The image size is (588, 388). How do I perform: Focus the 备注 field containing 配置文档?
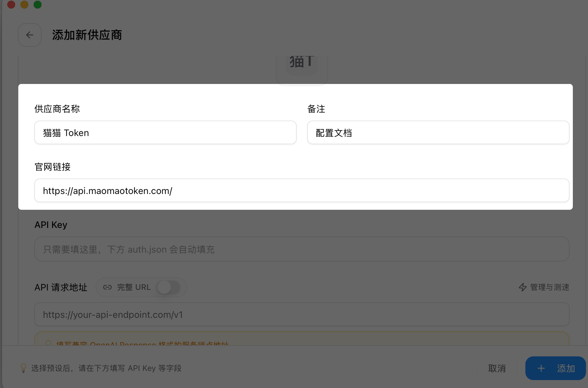pos(438,132)
